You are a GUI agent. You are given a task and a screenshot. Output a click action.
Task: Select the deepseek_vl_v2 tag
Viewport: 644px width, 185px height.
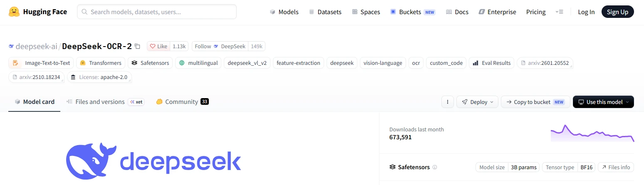pyautogui.click(x=247, y=63)
